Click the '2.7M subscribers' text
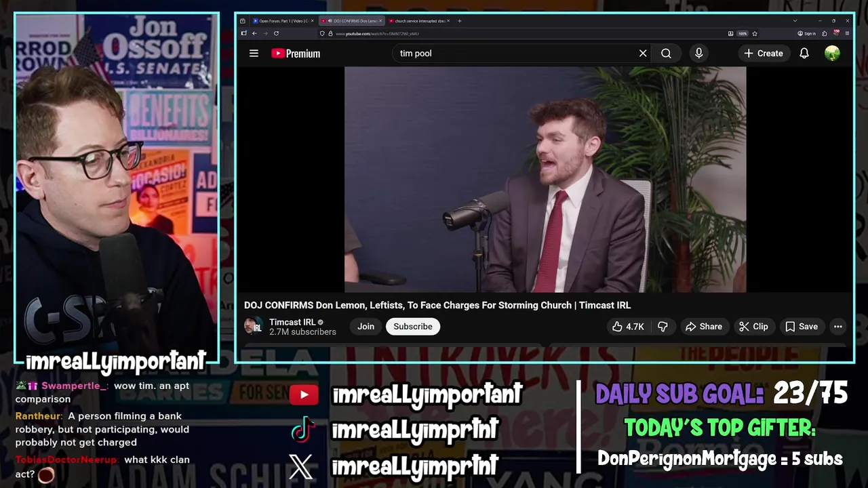Screen dimensions: 868x488 pyautogui.click(x=302, y=332)
